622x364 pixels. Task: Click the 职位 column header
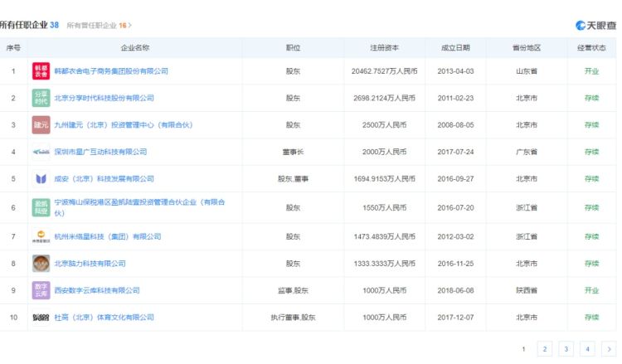[x=293, y=48]
